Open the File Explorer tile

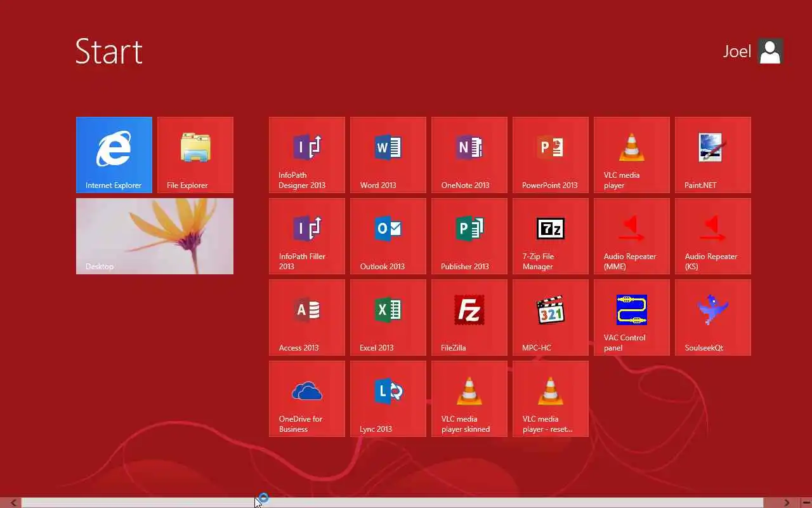click(195, 155)
